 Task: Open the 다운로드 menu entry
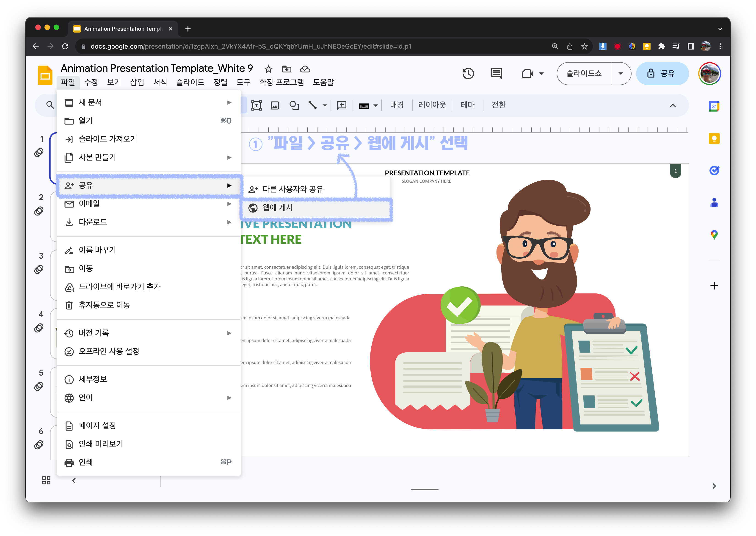93,222
